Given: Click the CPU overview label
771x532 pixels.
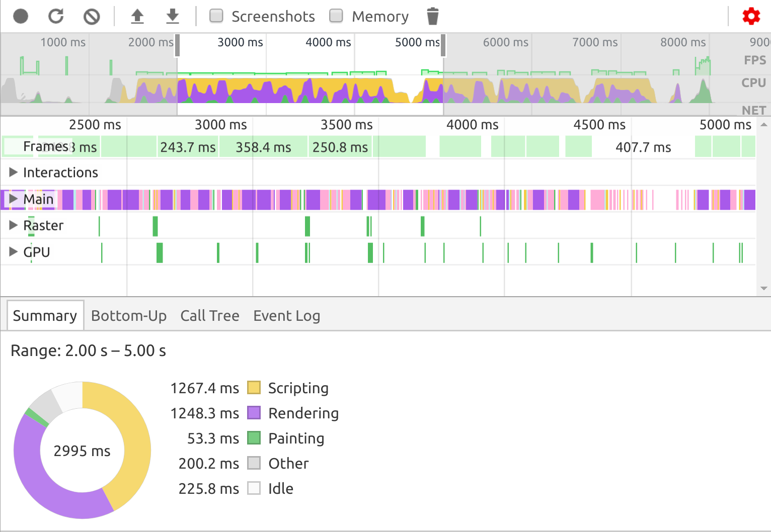Looking at the screenshot, I should click(x=753, y=83).
